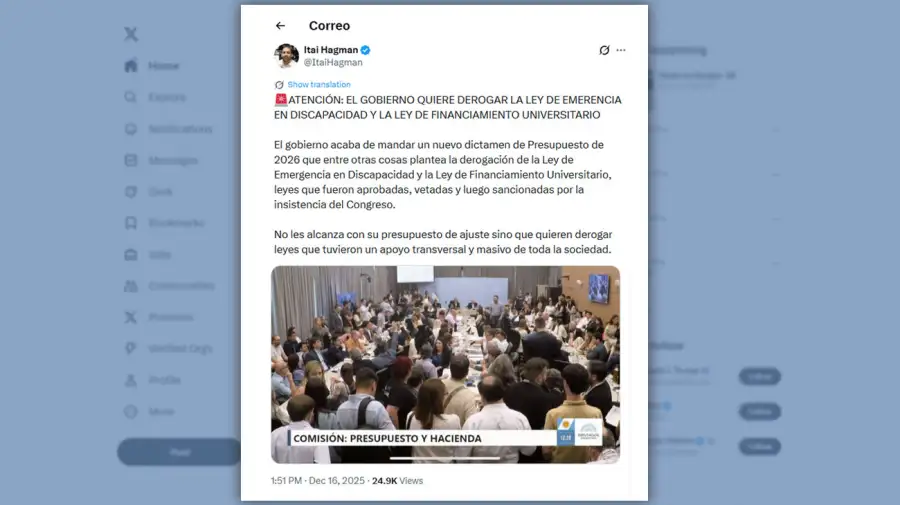900x505 pixels.
Task: Open Communities in the sidebar
Action: coord(169,286)
